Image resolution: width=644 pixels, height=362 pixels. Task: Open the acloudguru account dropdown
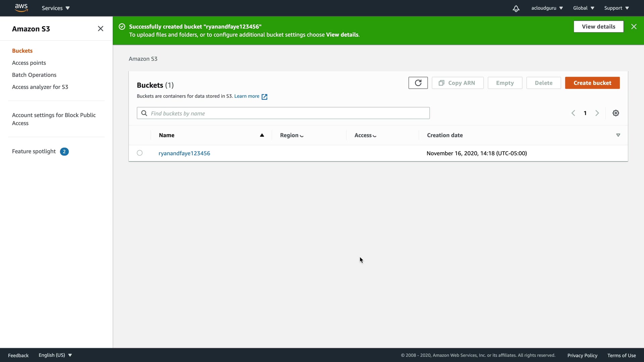547,8
